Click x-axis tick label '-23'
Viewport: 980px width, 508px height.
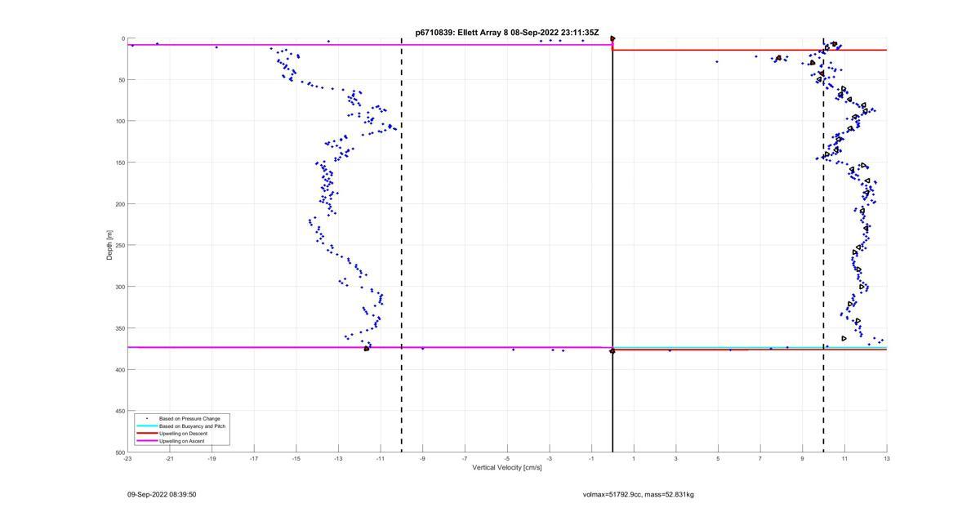(127, 459)
